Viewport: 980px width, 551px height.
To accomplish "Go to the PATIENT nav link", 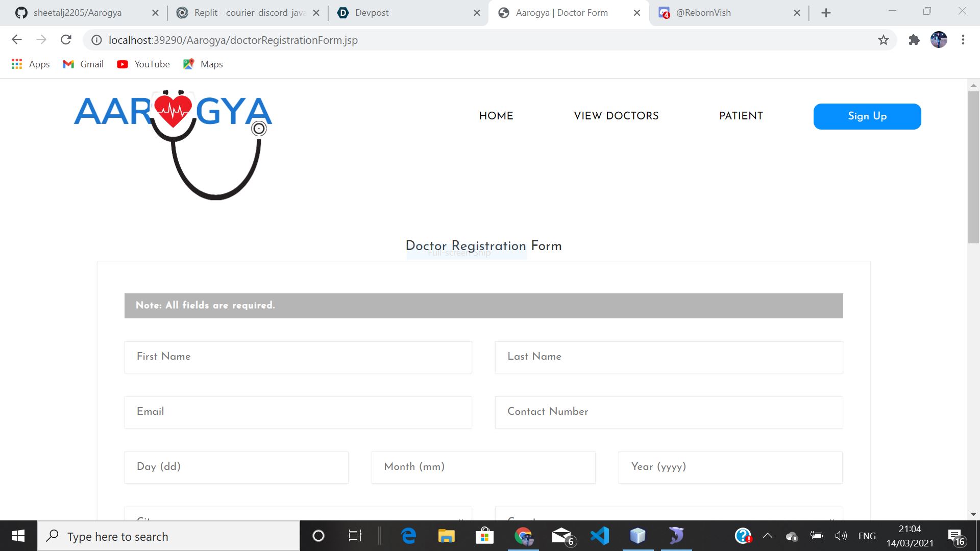I will click(x=741, y=116).
